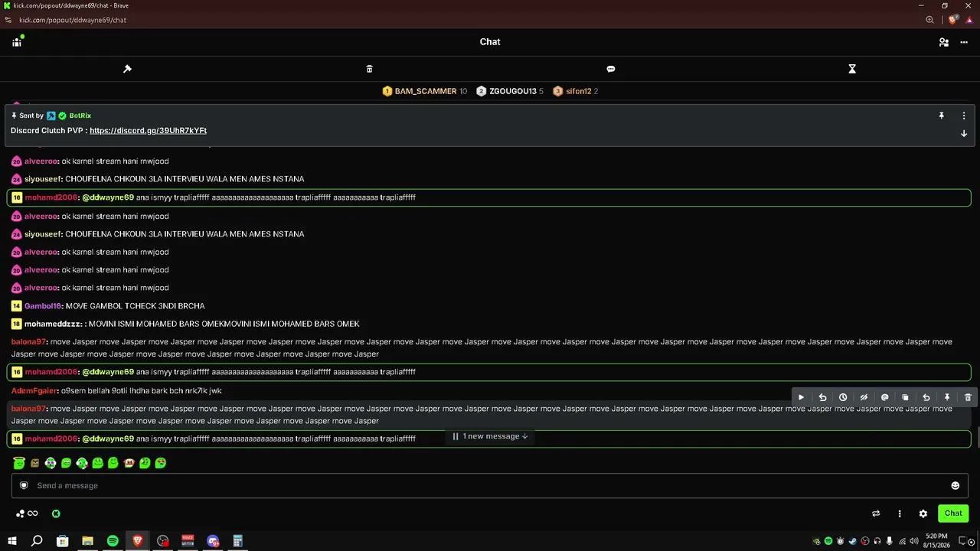Open the user management icon top right
The width and height of the screenshot is (980, 551).
(x=944, y=42)
